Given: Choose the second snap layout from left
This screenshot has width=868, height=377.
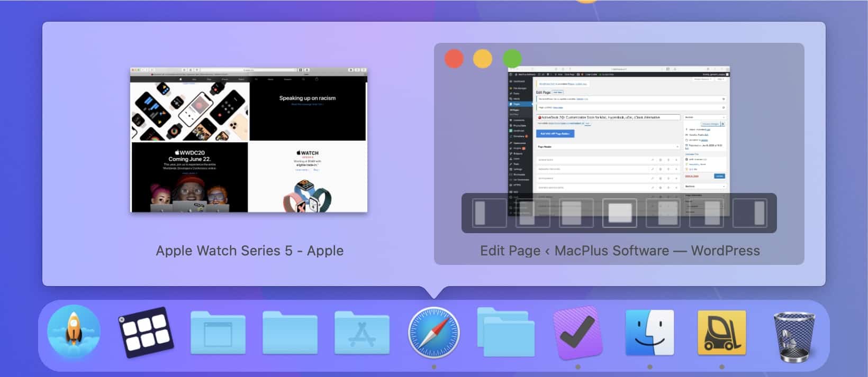Looking at the screenshot, I should [532, 213].
